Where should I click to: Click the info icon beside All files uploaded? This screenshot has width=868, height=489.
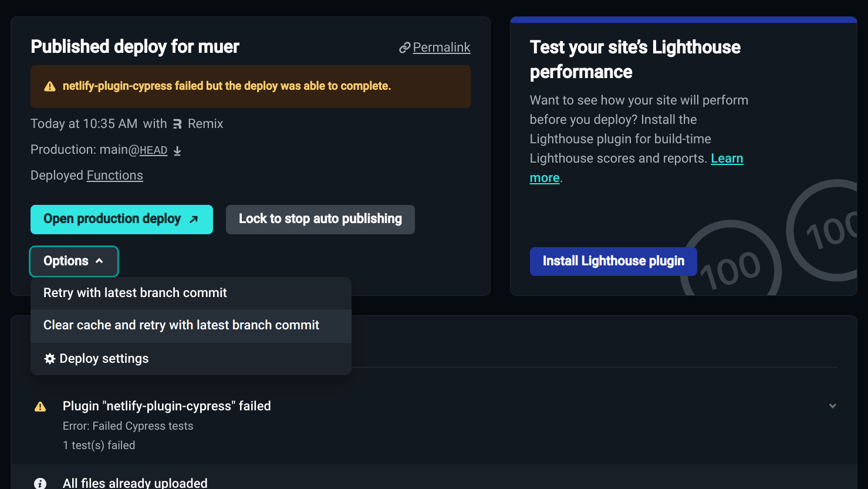tap(40, 484)
